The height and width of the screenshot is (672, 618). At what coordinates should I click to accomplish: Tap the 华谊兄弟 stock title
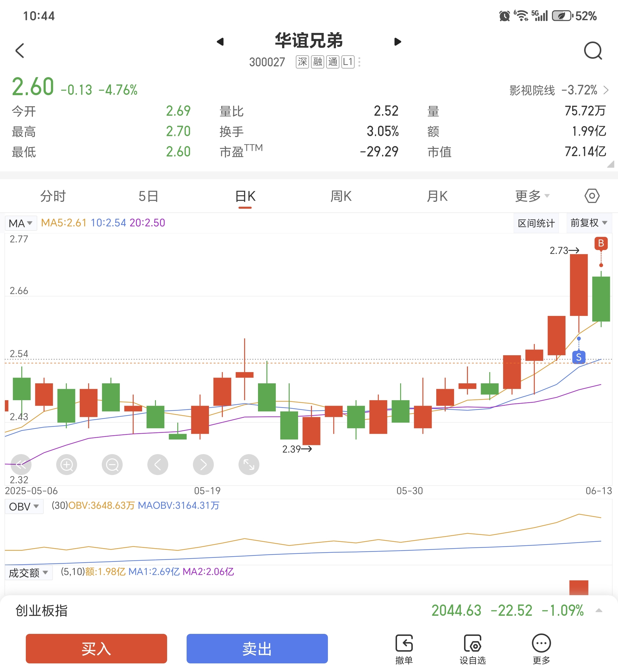pyautogui.click(x=309, y=40)
